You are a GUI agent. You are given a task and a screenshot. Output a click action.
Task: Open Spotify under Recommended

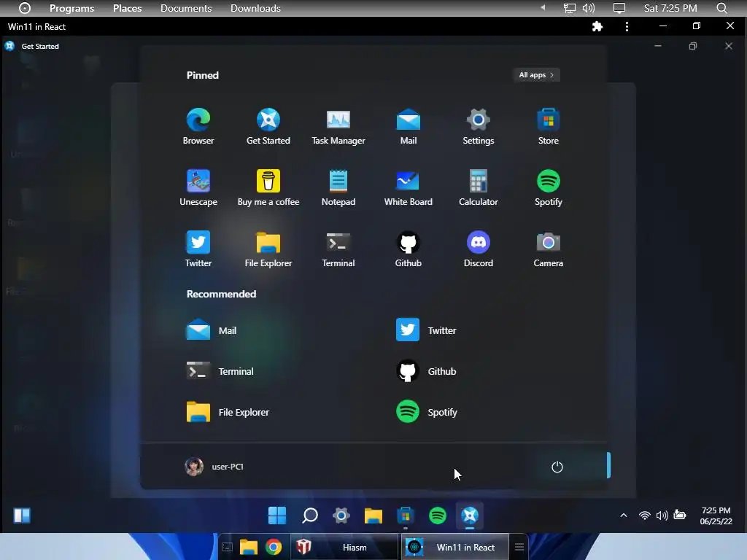click(x=426, y=412)
